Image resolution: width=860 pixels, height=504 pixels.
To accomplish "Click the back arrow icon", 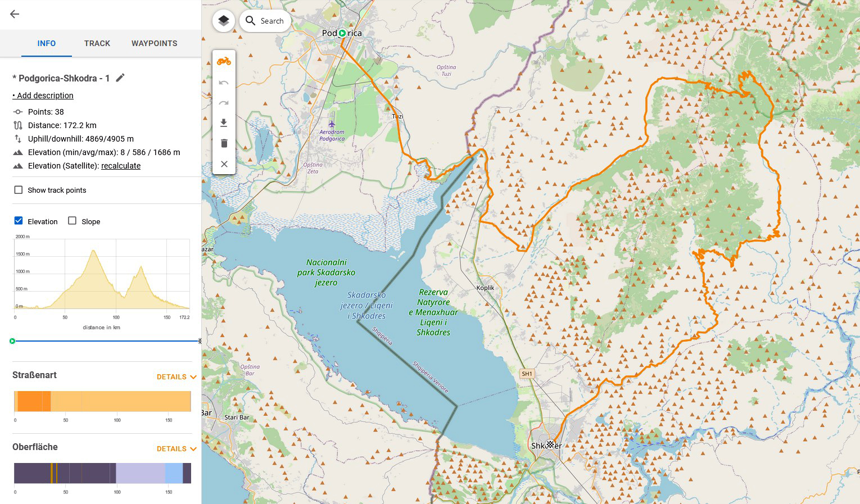I will pos(15,15).
